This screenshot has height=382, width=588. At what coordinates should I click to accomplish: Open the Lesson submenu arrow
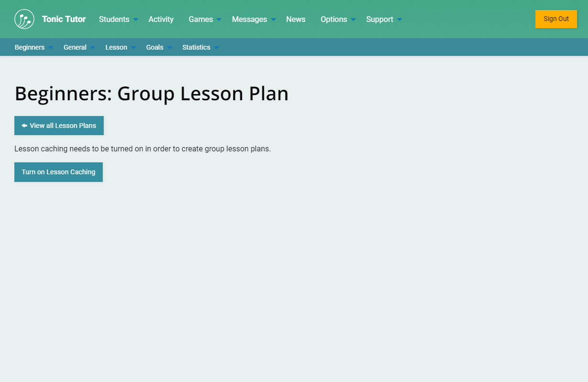133,48
